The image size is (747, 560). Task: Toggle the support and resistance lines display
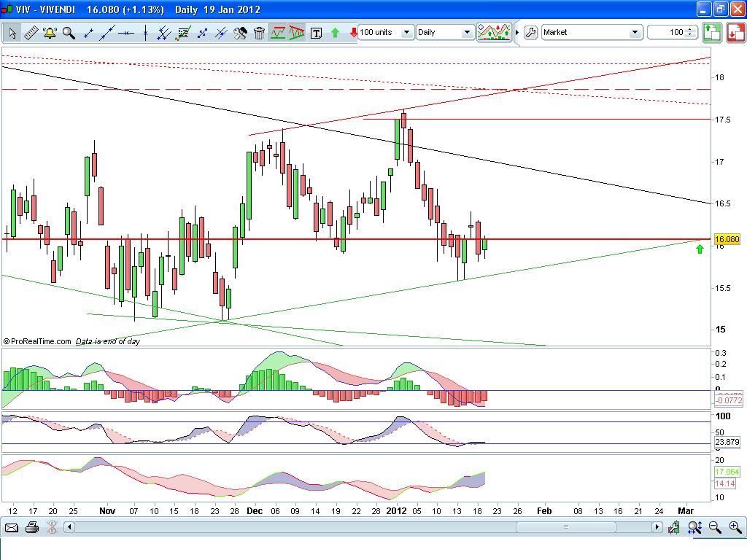point(278,33)
